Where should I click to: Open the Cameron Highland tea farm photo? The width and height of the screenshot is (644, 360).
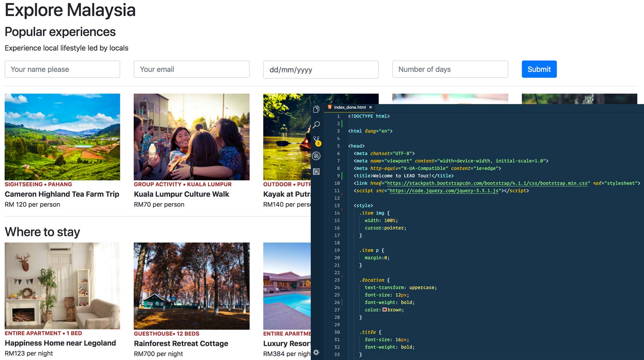[x=62, y=137]
